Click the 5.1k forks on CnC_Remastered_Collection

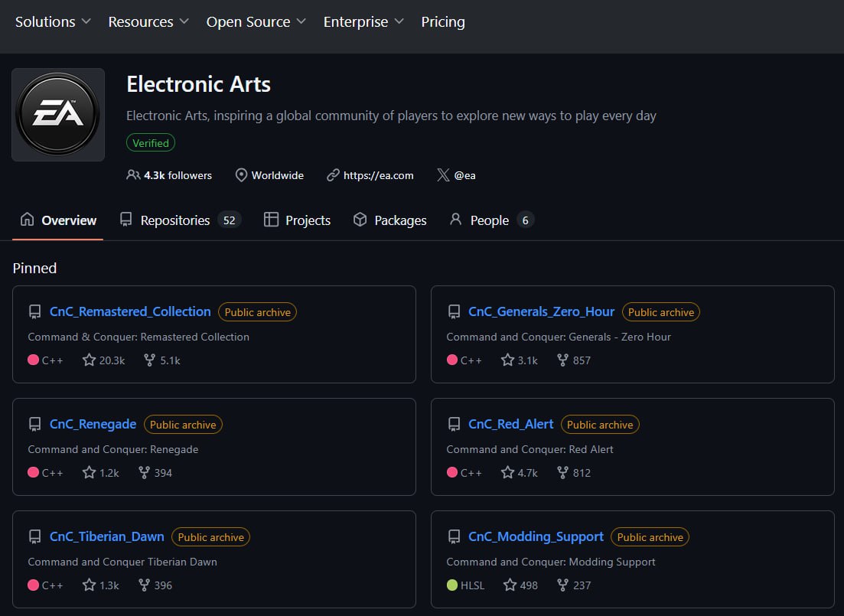click(162, 360)
